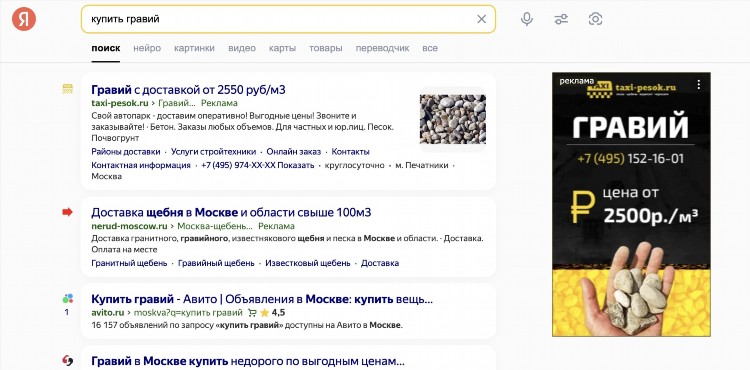Open the three-dot menu on the banner ad
The height and width of the screenshot is (370, 750).
tap(699, 85)
